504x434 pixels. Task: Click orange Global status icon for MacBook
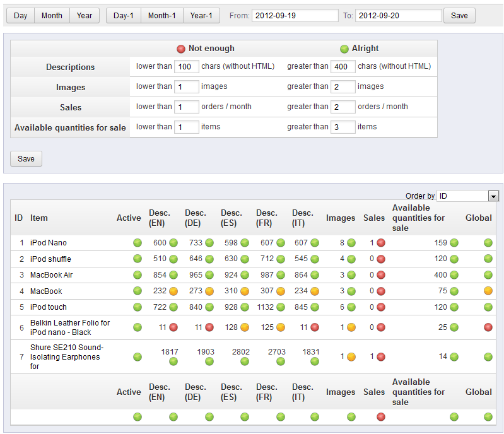coord(488,291)
